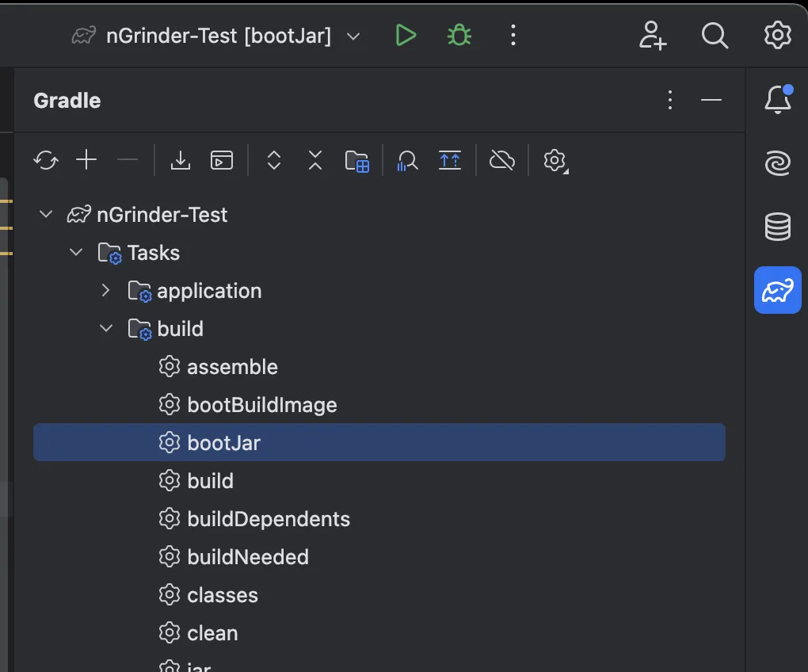Run the nGrinder-Test bootJar configuration
808x672 pixels.
click(406, 36)
